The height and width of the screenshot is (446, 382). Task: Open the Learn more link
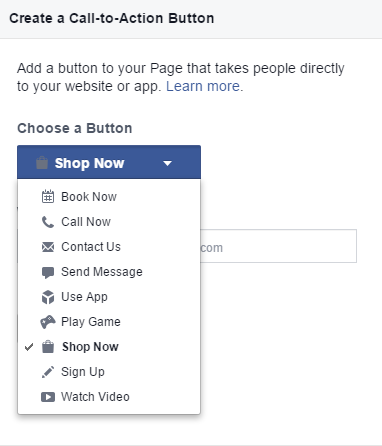pos(203,86)
